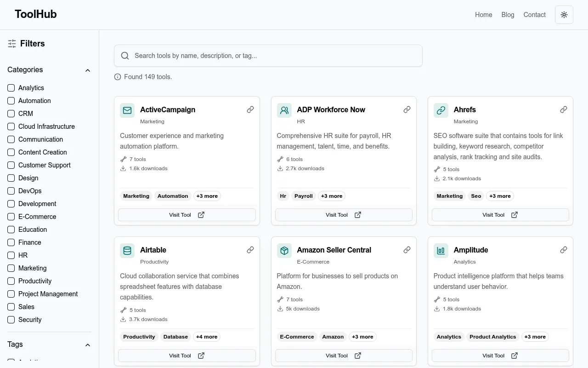This screenshot has height=368, width=588.
Task: Click the Airtable database logo icon
Action: pos(127,251)
